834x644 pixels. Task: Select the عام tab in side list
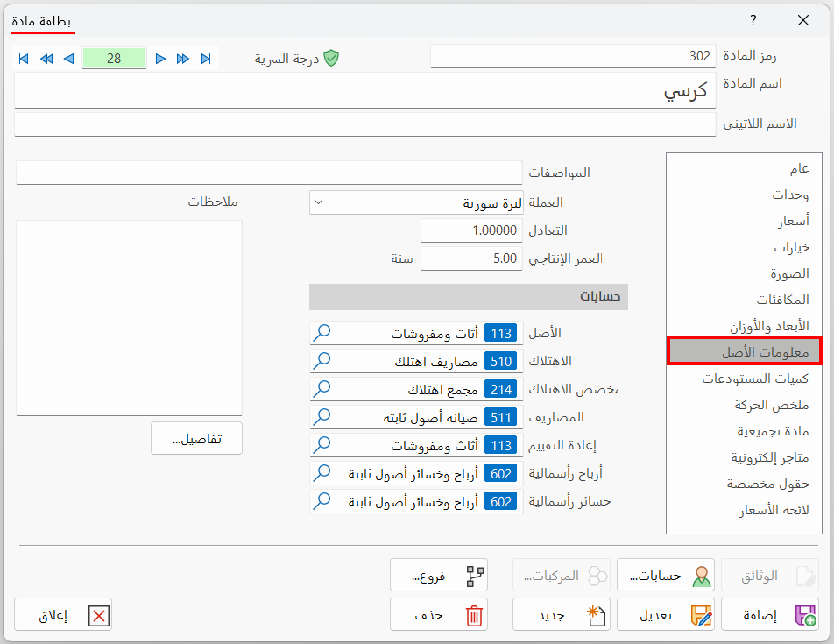tap(744, 168)
